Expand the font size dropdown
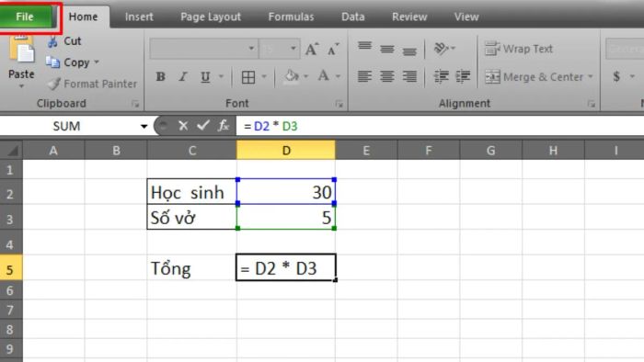This screenshot has width=644, height=362. coord(293,49)
